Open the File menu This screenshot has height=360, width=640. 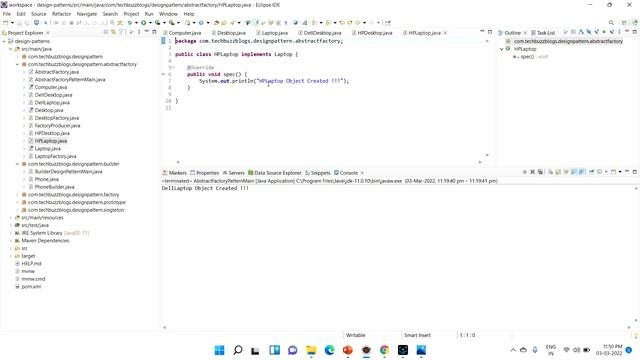tap(7, 14)
